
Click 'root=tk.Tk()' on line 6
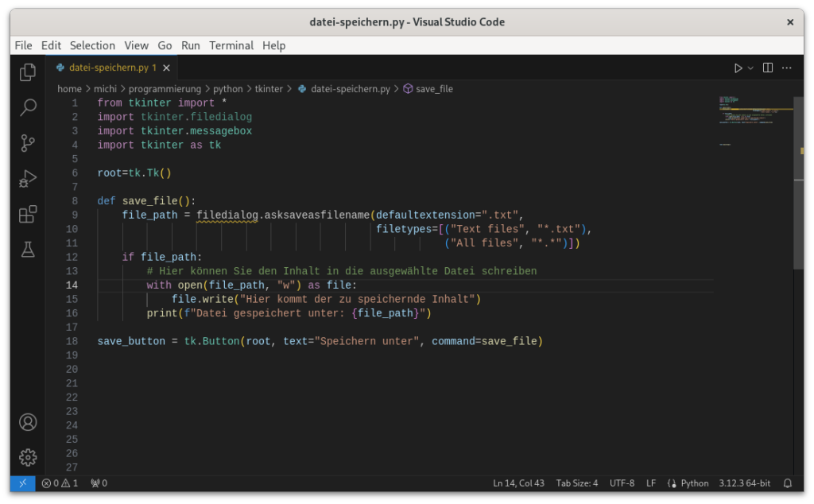[x=134, y=173]
